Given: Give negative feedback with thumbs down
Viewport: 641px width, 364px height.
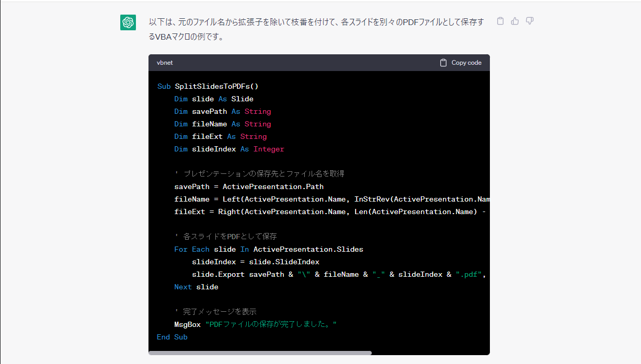Looking at the screenshot, I should click(529, 20).
